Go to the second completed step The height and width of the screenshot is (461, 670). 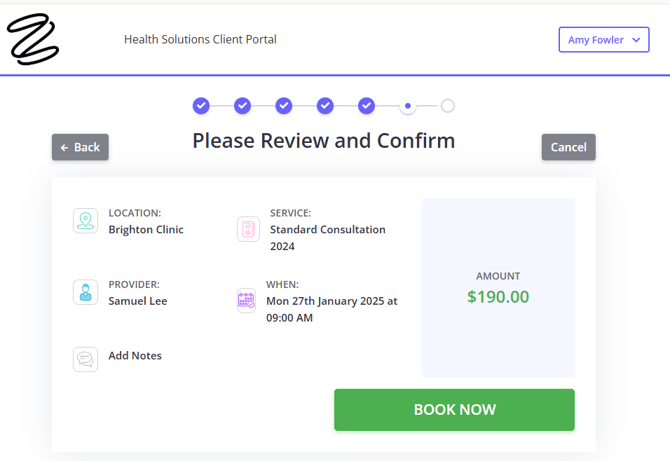[242, 106]
